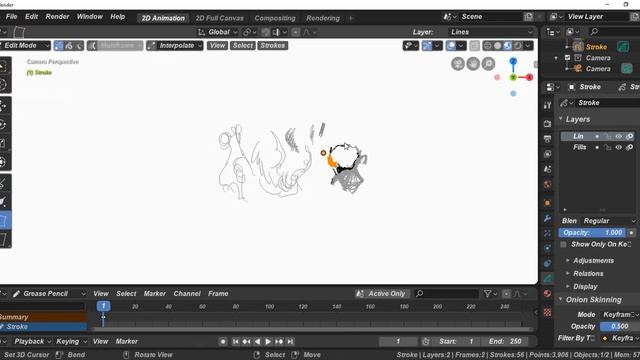Play the animation forward
Image resolution: width=640 pixels, height=360 pixels.
pyautogui.click(x=268, y=341)
